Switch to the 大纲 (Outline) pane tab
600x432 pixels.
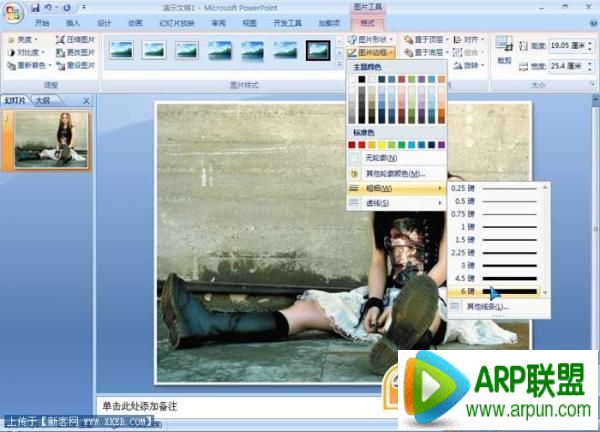point(44,101)
